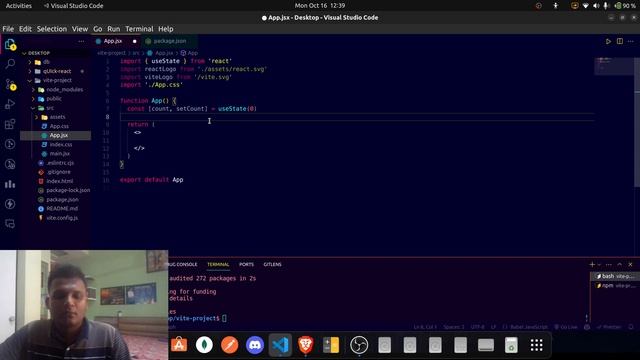Viewport: 640px width, 360px height.
Task: Open the Help menu
Action: pos(166,29)
